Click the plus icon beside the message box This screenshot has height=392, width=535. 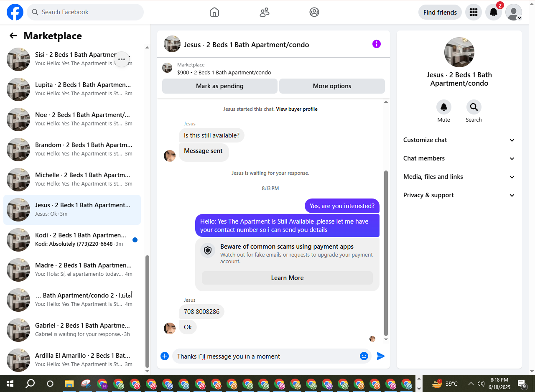(165, 356)
